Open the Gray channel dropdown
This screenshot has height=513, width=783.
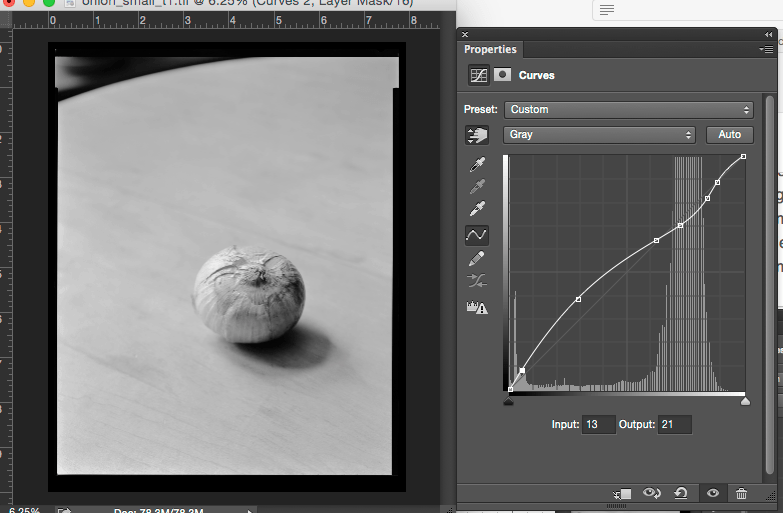pyautogui.click(x=600, y=134)
